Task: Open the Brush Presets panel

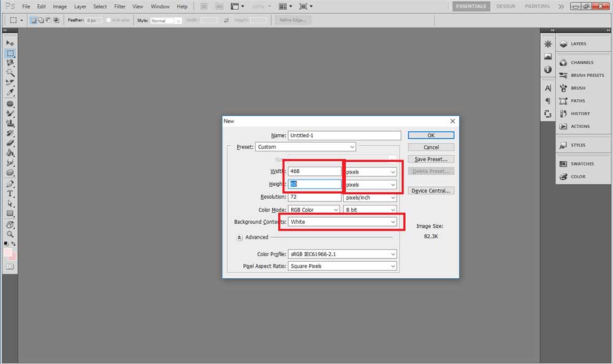Action: 587,75
